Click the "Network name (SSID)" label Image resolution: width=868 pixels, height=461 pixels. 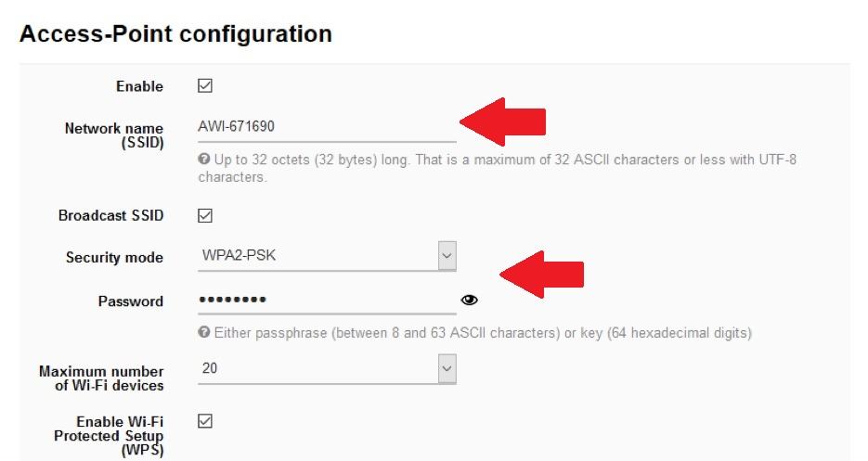click(113, 135)
